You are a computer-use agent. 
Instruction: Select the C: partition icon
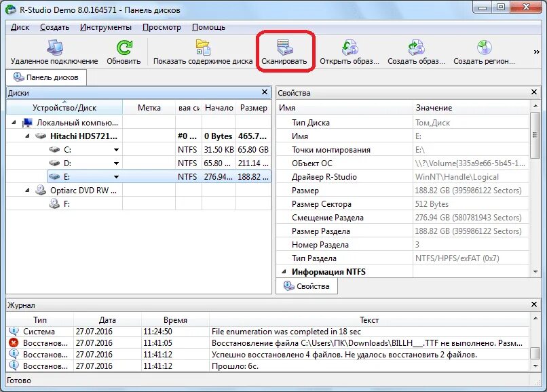click(x=54, y=150)
